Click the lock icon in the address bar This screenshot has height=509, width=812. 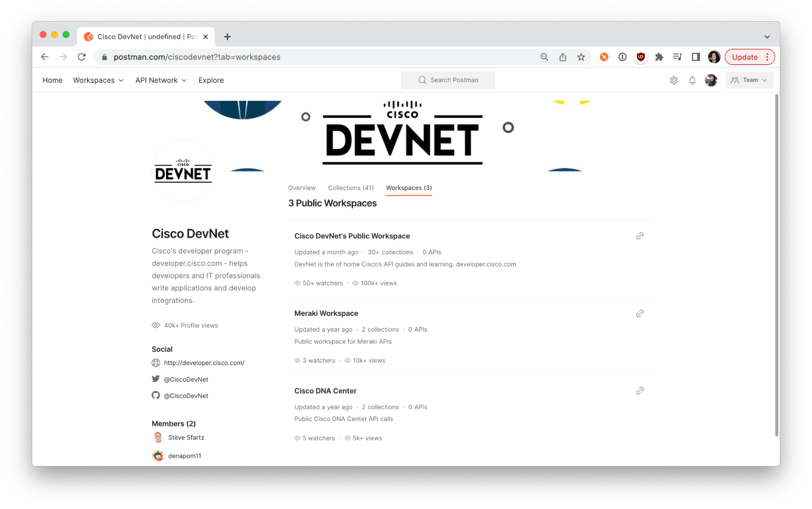(104, 57)
